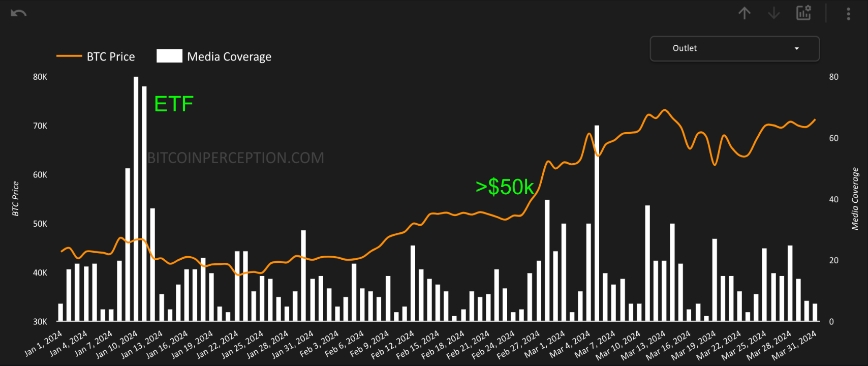The height and width of the screenshot is (366, 868).
Task: Select the tallest bar near Jan 10
Action: pyautogui.click(x=136, y=198)
